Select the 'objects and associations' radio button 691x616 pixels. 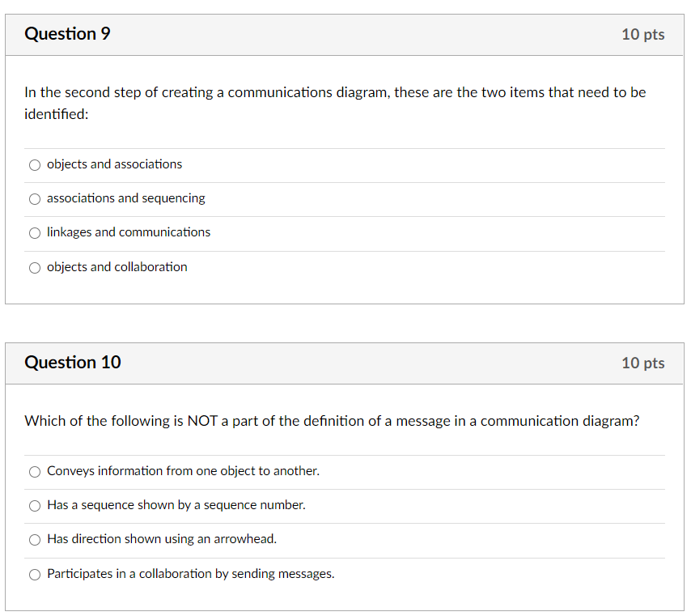point(35,165)
